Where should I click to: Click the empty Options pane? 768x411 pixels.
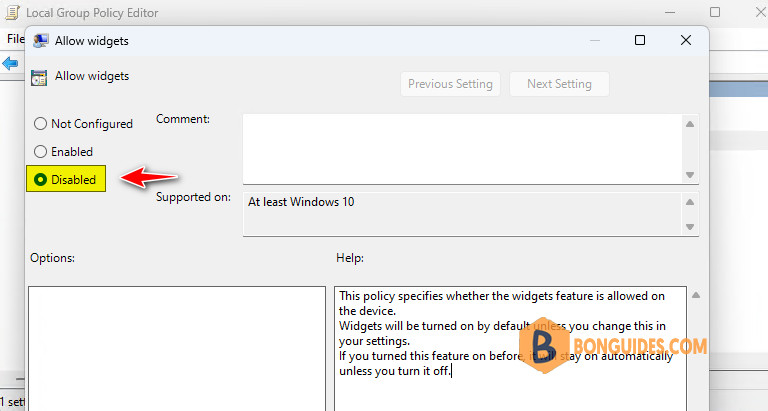[x=177, y=348]
